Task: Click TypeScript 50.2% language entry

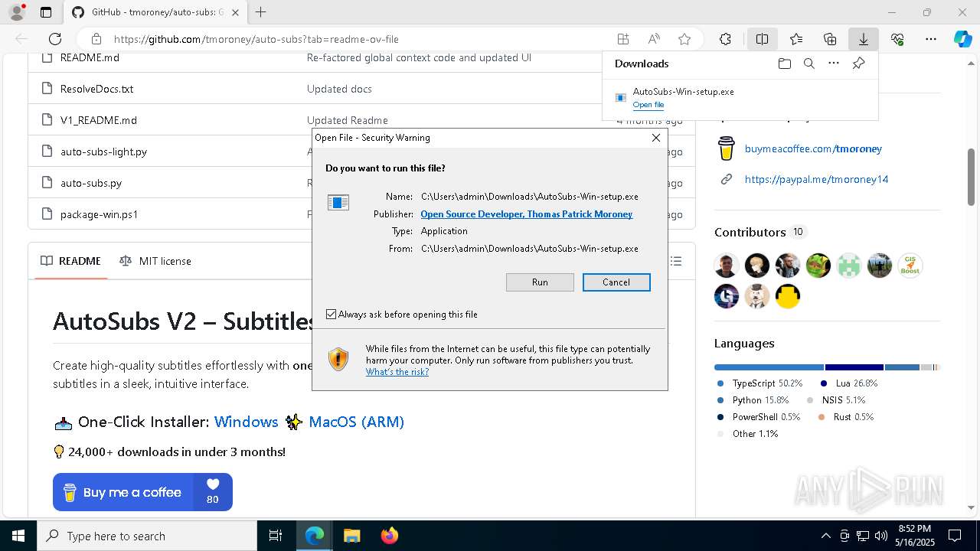Action: [759, 383]
